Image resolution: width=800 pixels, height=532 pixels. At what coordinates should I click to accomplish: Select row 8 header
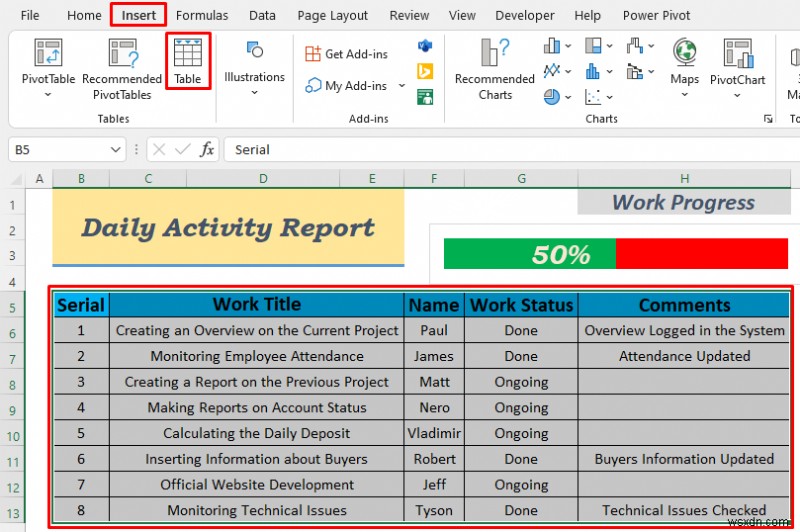tap(13, 385)
